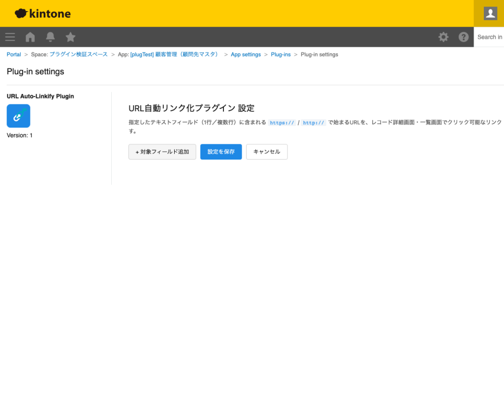Click the search input field
Image resolution: width=504 pixels, height=420 pixels.
point(490,37)
